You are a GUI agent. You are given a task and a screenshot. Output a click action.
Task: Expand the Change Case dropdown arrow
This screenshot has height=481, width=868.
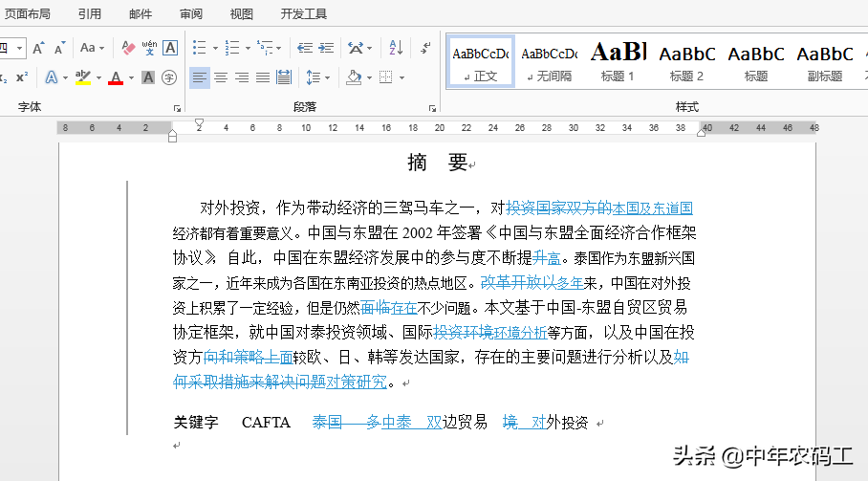(102, 49)
